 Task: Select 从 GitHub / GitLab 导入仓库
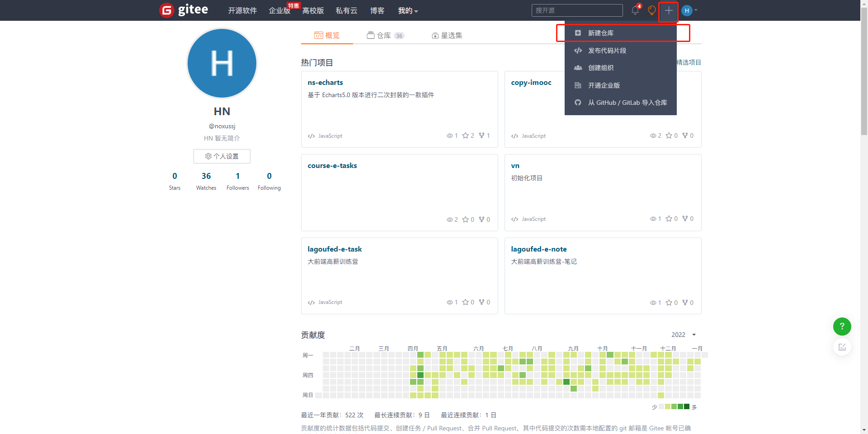click(621, 103)
